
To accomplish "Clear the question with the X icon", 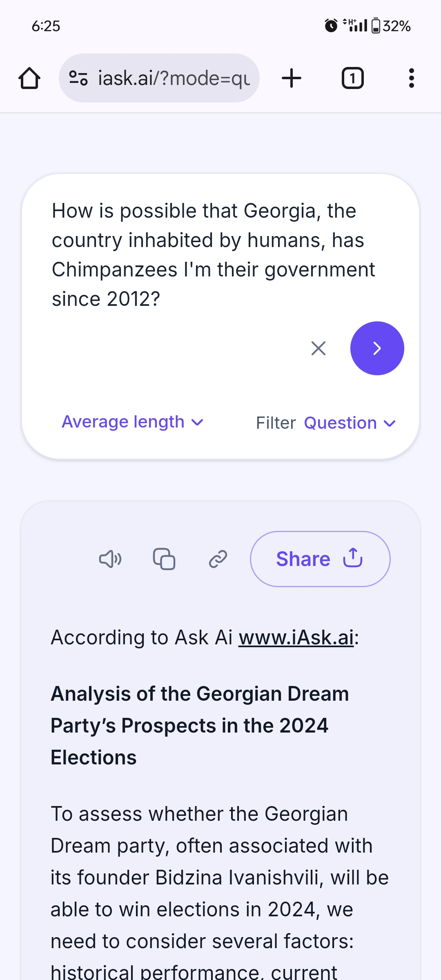I will point(318,348).
